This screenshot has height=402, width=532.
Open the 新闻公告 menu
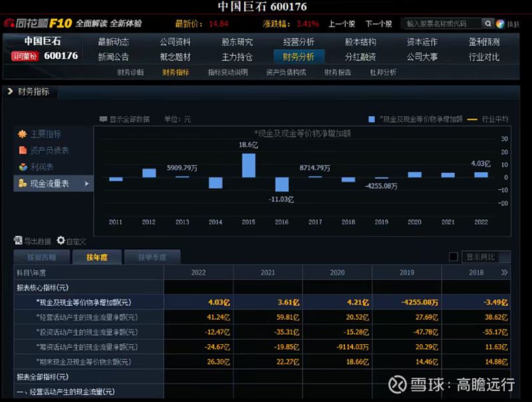[x=113, y=57]
